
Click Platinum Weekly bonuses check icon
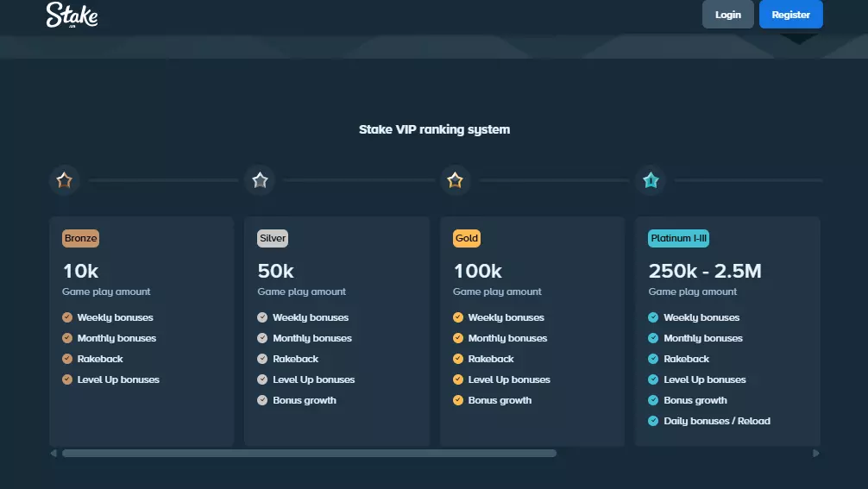(653, 317)
